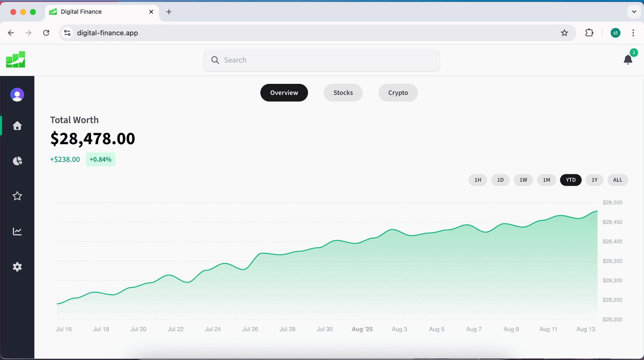This screenshot has height=360, width=644.
Task: Open the line chart analytics icon
Action: pyautogui.click(x=17, y=231)
